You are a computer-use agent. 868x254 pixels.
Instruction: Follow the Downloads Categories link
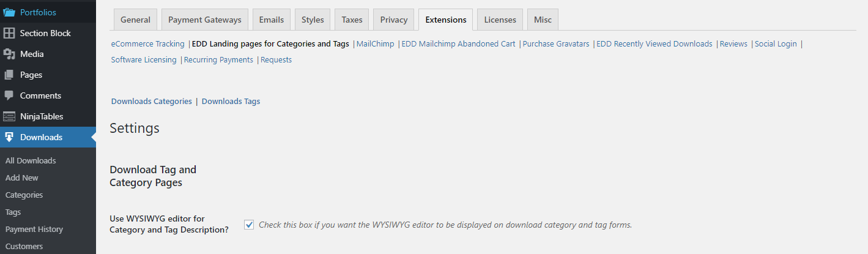(152, 102)
